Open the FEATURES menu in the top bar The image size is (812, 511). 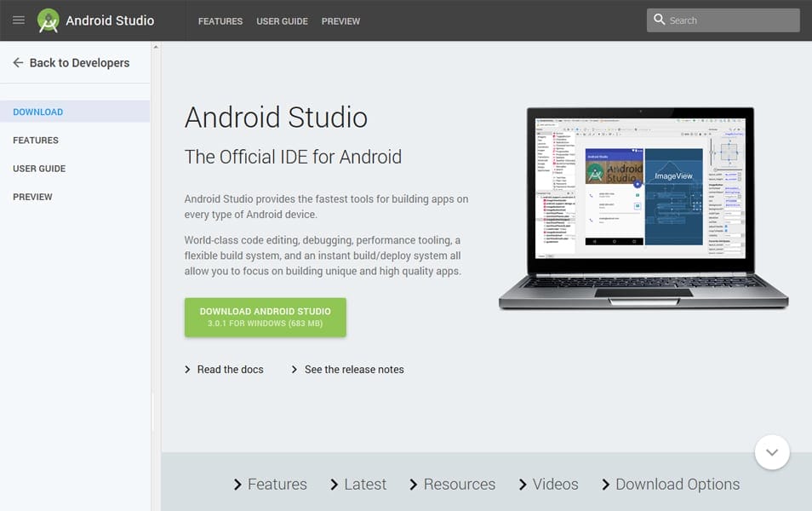(220, 21)
